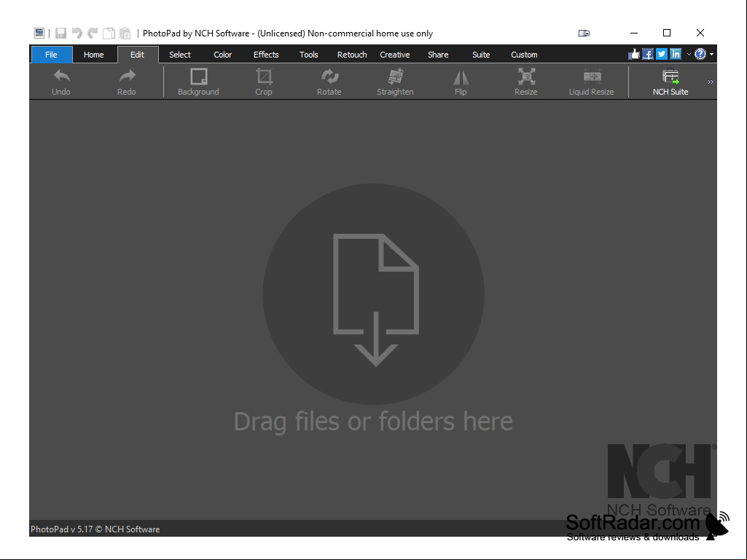This screenshot has width=747, height=560.
Task: Expand the ribbon overflow double chevron
Action: point(711,82)
